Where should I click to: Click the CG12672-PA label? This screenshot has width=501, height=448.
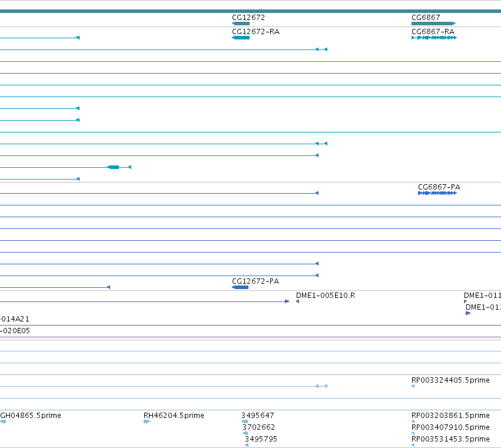pyautogui.click(x=256, y=281)
